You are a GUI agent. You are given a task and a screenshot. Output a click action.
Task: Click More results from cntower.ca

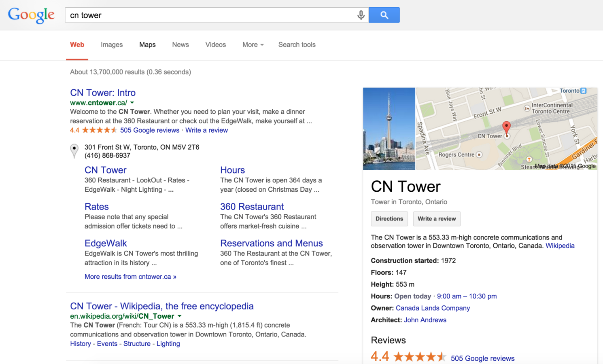(130, 277)
